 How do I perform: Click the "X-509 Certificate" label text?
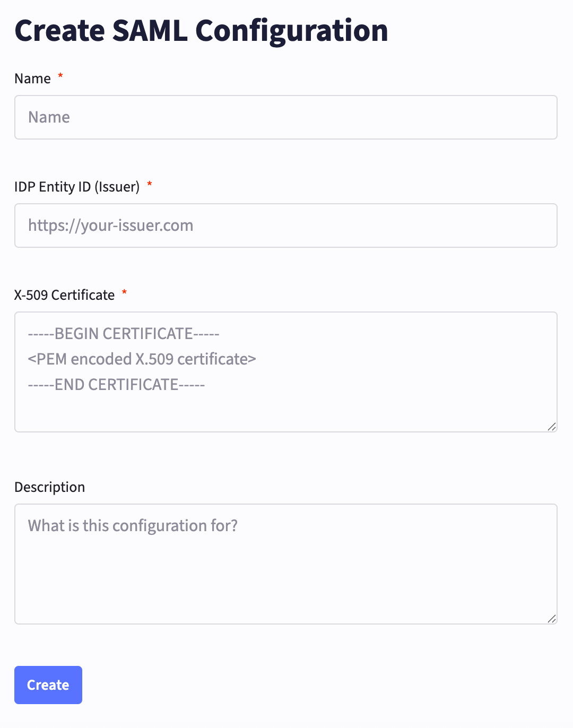pos(64,295)
